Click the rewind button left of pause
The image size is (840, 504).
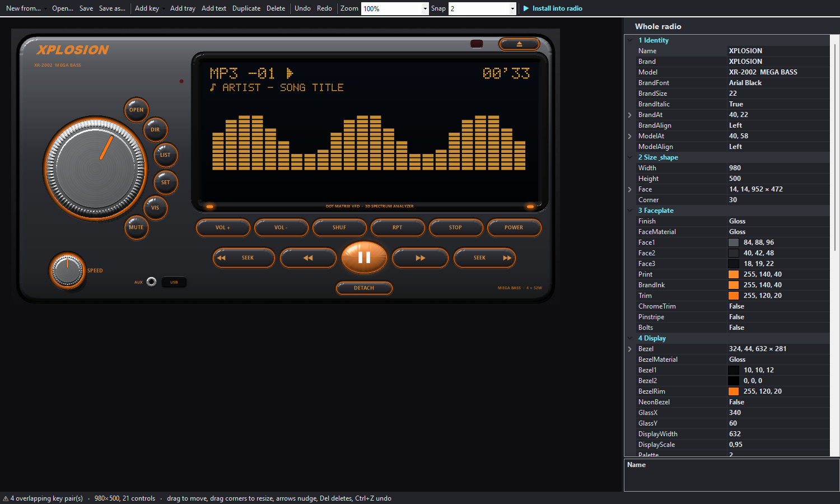point(308,258)
